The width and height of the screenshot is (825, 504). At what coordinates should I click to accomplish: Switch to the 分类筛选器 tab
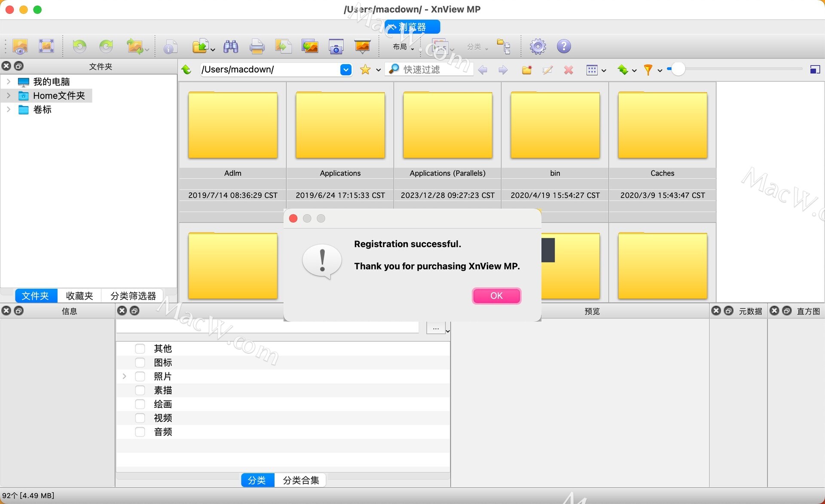[x=133, y=296]
